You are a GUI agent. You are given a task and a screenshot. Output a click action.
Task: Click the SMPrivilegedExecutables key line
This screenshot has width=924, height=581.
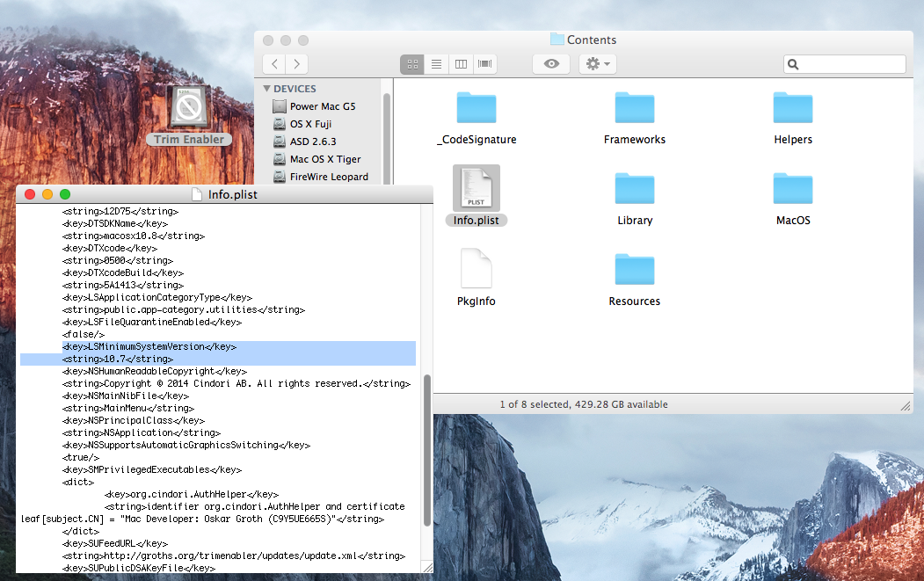click(152, 469)
